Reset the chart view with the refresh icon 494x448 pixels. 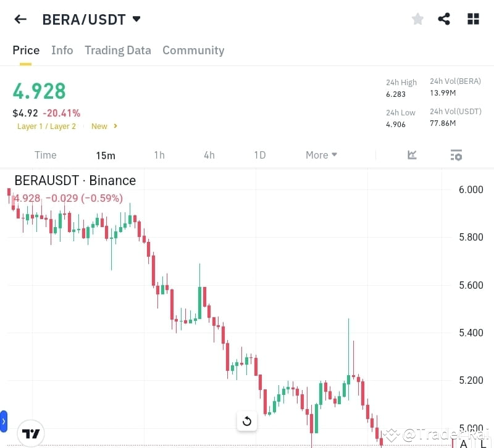247,421
